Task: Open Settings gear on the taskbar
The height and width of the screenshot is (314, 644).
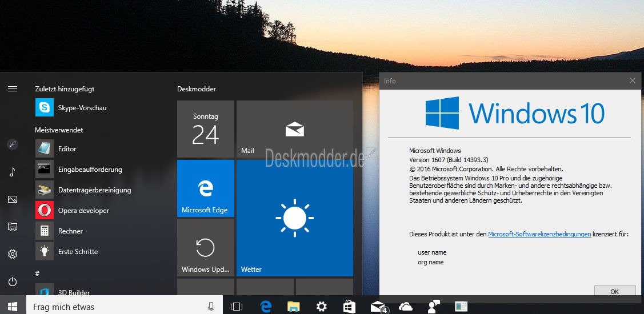Action: [321, 307]
